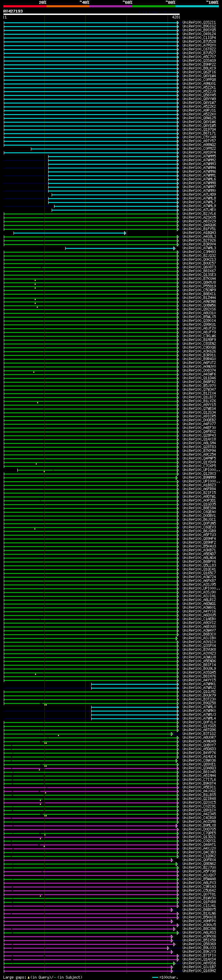Screen dimensions: 222x980
Task: Select UniRef100_Q92XS6 label
Action: click(199, 309)
